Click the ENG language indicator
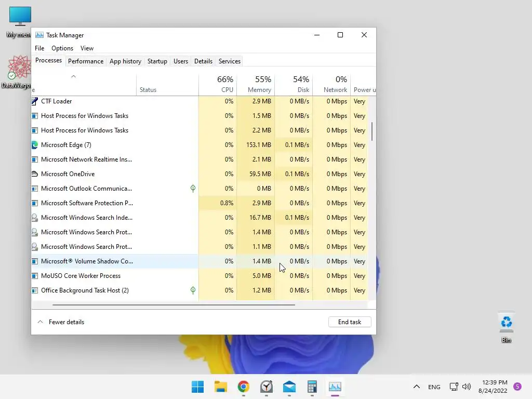Viewport: 532px width, 399px height. click(x=434, y=387)
